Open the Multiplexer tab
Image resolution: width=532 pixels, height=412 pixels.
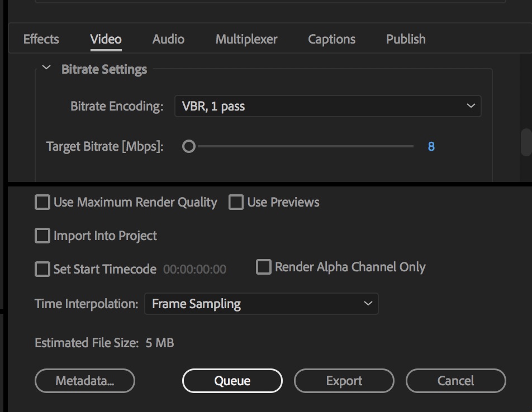246,39
